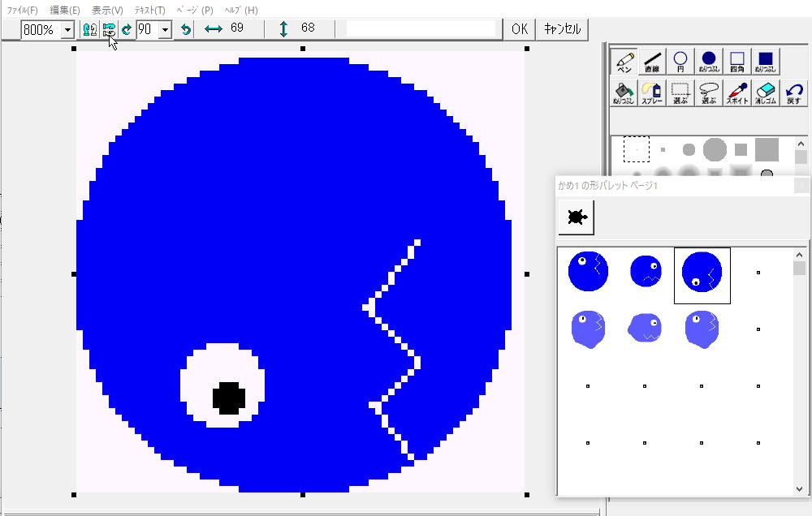Screen dimensions: 812x516
Task: Open the テキスト(T) menu
Action: click(x=149, y=11)
